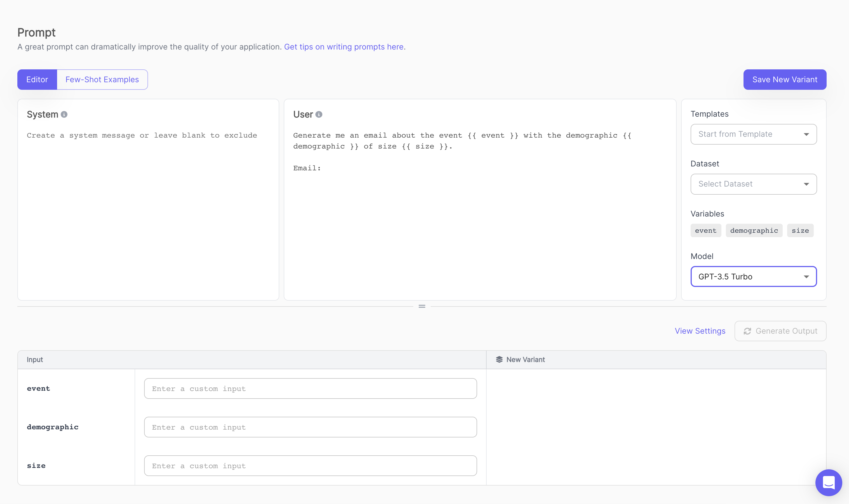Image resolution: width=849 pixels, height=504 pixels.
Task: Click the event variable chip
Action: pos(706,230)
